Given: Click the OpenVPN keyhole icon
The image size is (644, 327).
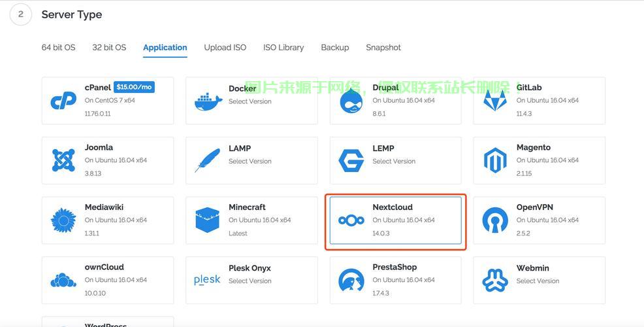Looking at the screenshot, I should (495, 220).
